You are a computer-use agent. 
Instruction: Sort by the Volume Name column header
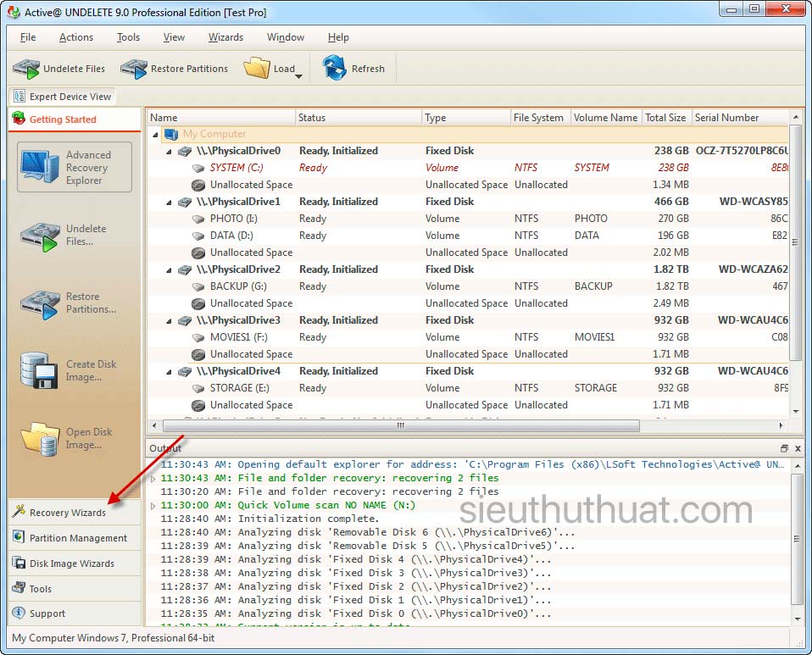click(x=606, y=118)
